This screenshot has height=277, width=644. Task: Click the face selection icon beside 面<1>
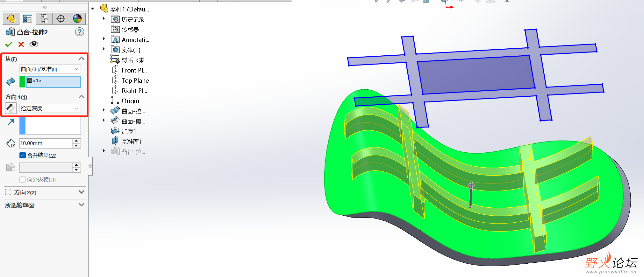point(11,82)
